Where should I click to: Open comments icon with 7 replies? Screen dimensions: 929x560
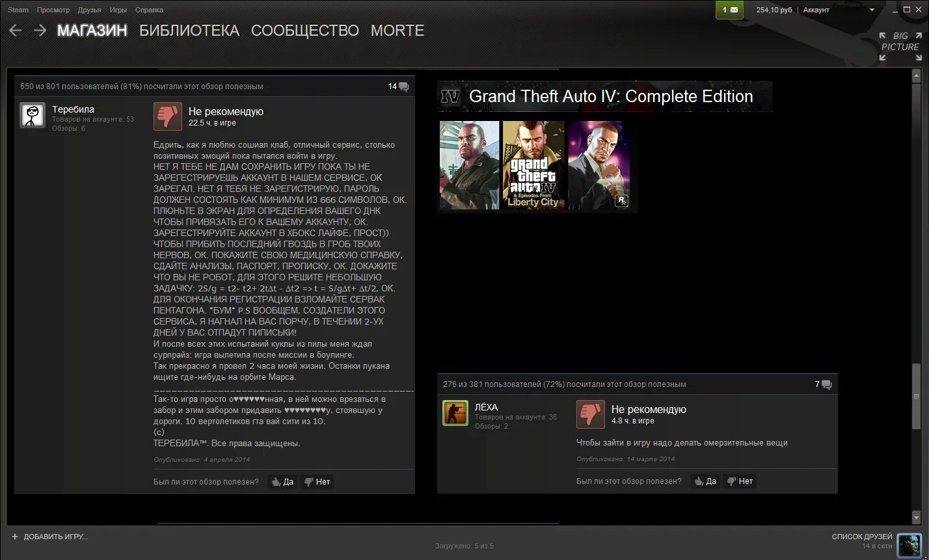pos(826,384)
